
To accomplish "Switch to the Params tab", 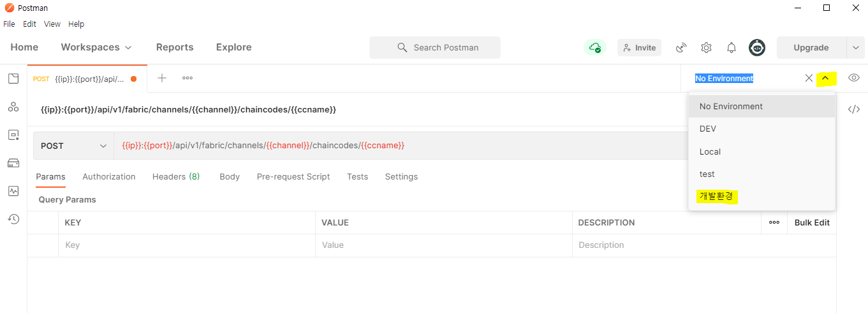I will coord(50,176).
